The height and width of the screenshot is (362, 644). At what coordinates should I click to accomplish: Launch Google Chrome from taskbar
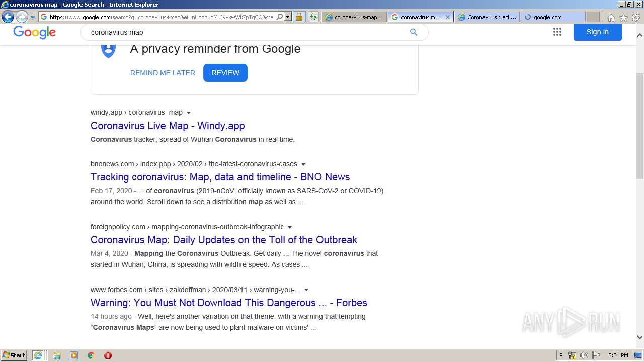(91, 355)
